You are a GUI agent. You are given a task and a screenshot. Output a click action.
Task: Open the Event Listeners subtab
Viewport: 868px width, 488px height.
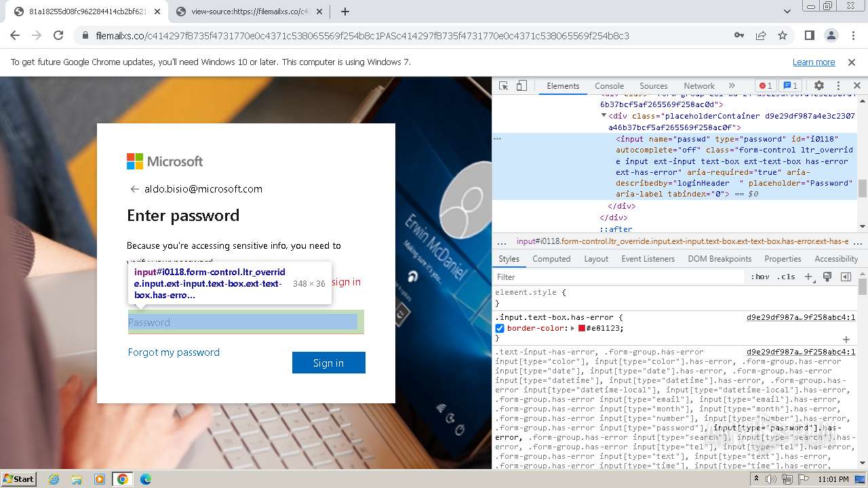pyautogui.click(x=648, y=259)
